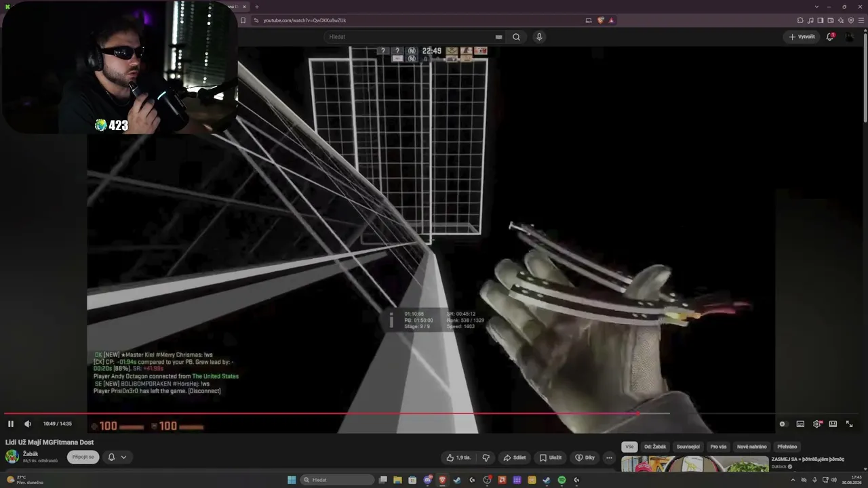
Task: Select the Vše filter chip
Action: point(629,447)
